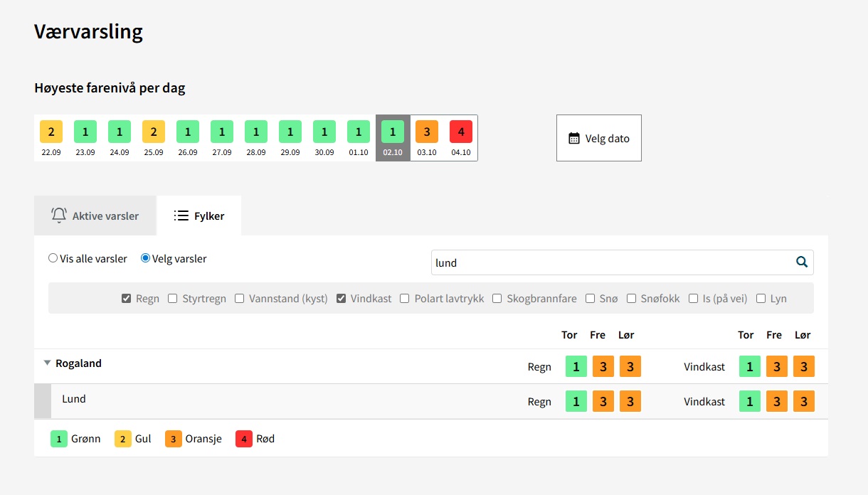Collapse the Rogaland county row

[47, 363]
